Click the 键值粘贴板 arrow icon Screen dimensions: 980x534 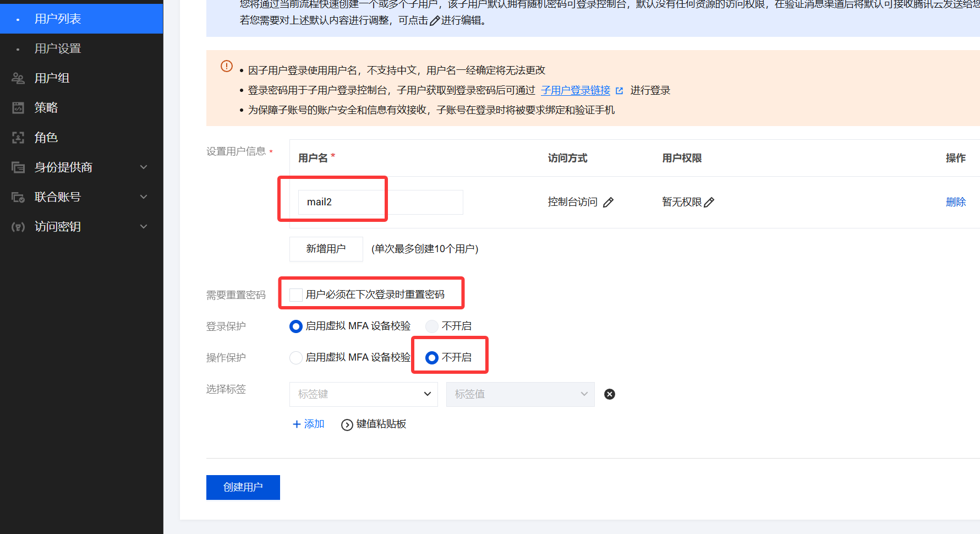(347, 424)
